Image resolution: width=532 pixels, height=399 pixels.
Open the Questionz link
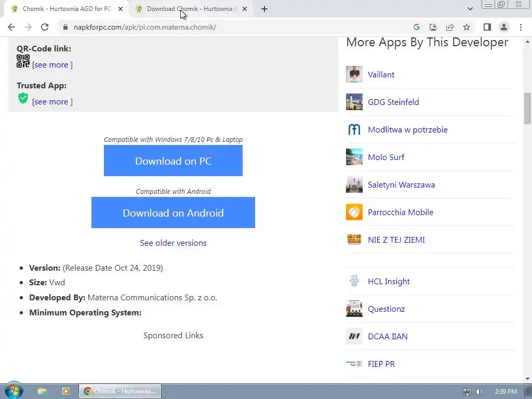[x=386, y=309]
